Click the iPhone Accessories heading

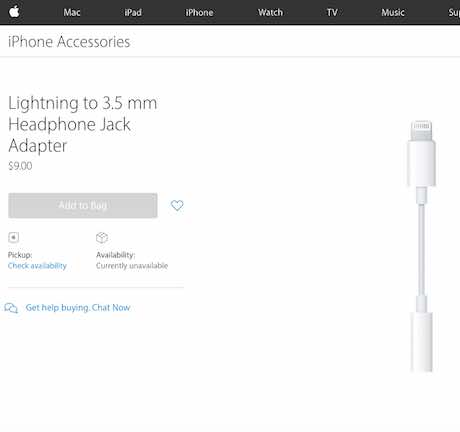tap(69, 42)
